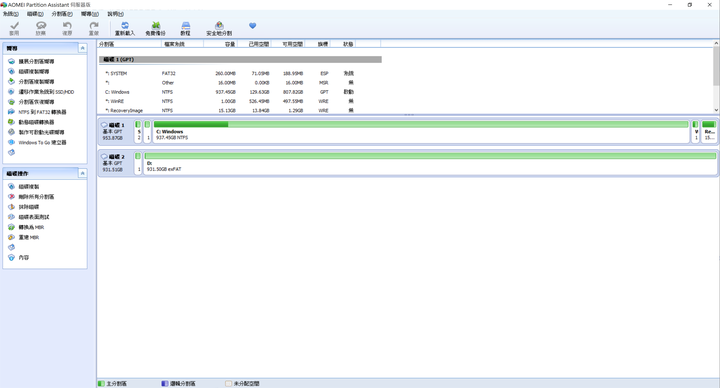Click delete all partitions icon
720x388 pixels.
tap(11, 197)
